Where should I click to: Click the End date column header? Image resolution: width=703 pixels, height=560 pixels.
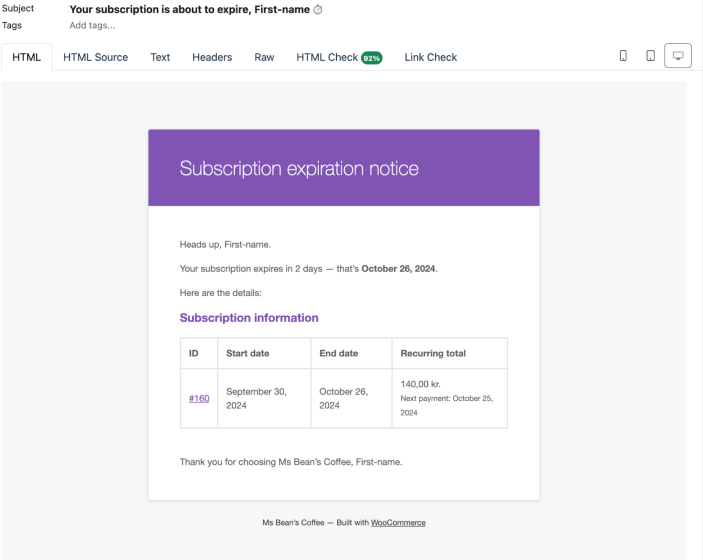[339, 353]
